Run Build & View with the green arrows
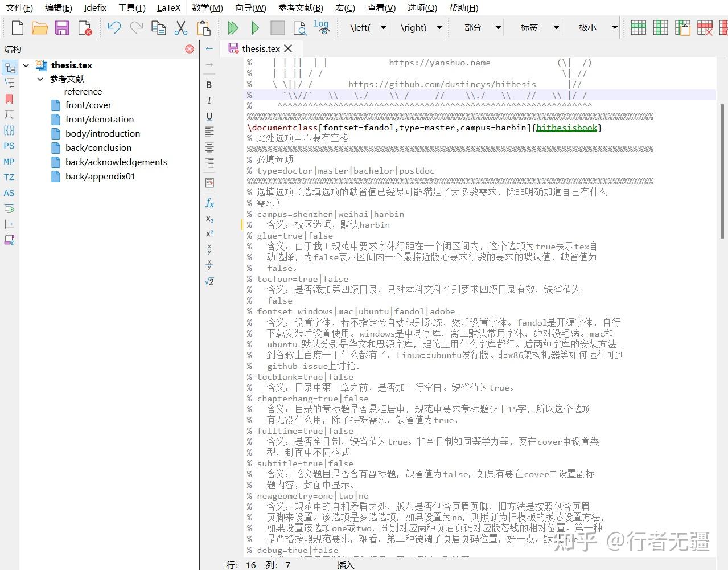 point(233,27)
